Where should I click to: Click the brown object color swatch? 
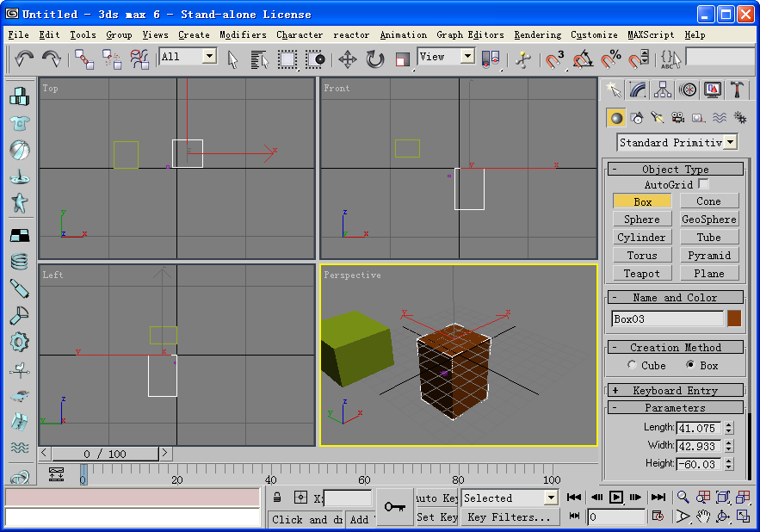(734, 319)
